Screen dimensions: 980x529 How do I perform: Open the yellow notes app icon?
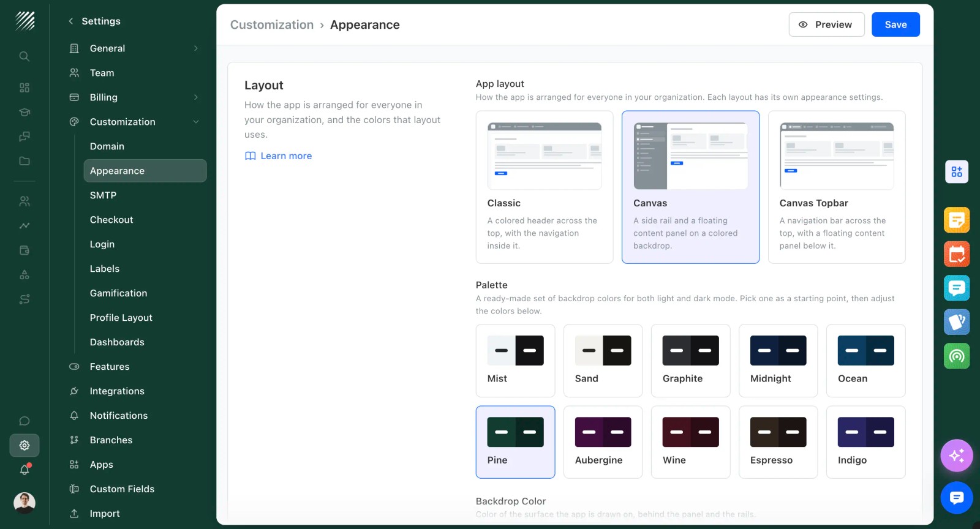pyautogui.click(x=957, y=220)
